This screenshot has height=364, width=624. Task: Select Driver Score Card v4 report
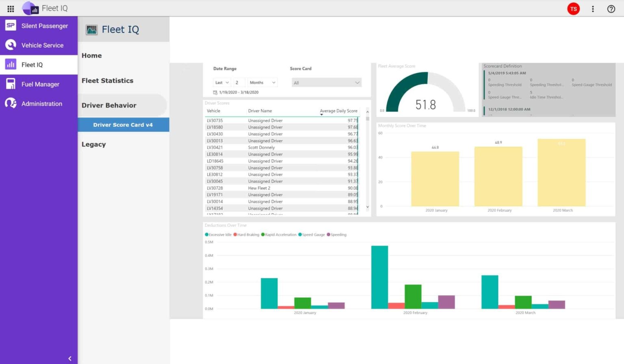123,125
